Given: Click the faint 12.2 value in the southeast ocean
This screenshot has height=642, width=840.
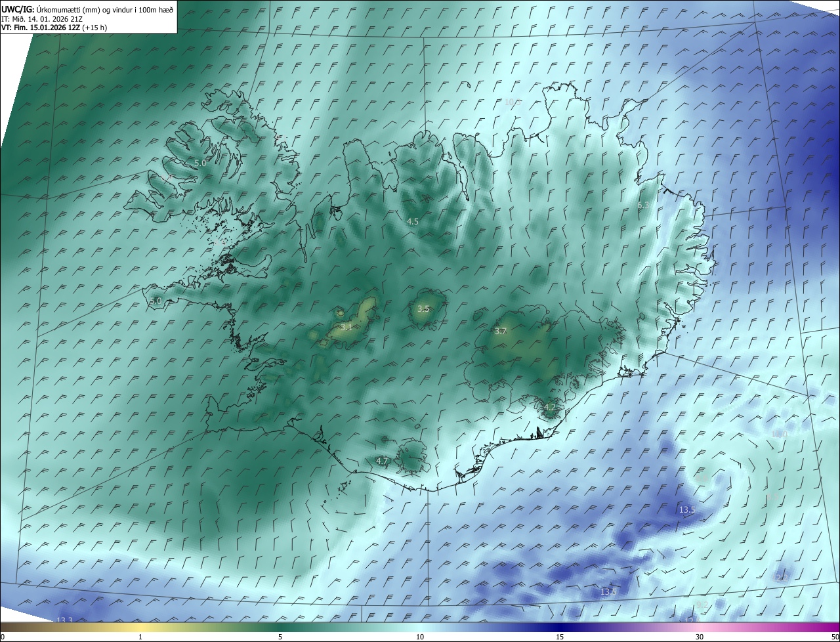Looking at the screenshot, I should pyautogui.click(x=782, y=578).
